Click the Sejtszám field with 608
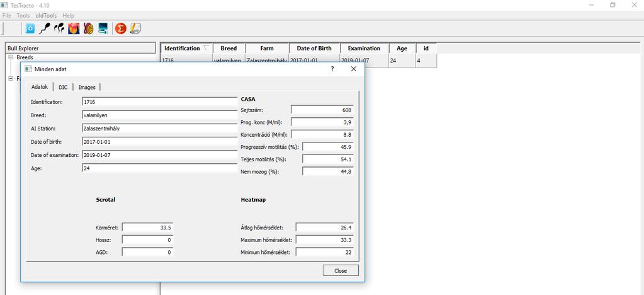 [322, 110]
